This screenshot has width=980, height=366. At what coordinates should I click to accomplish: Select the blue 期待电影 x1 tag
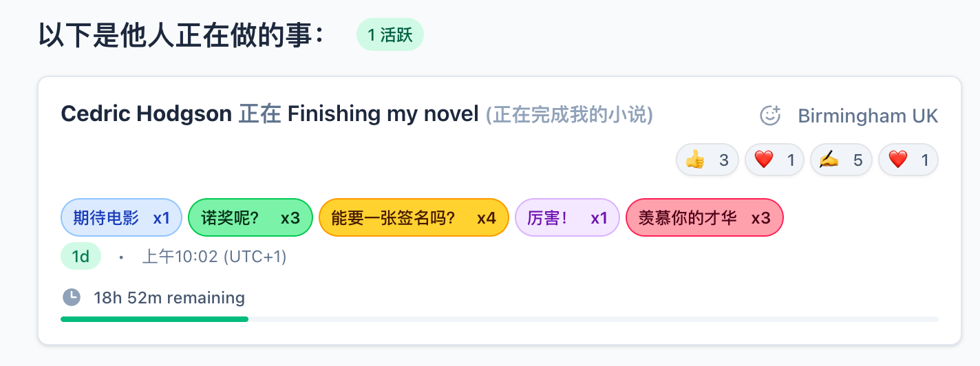(x=121, y=217)
